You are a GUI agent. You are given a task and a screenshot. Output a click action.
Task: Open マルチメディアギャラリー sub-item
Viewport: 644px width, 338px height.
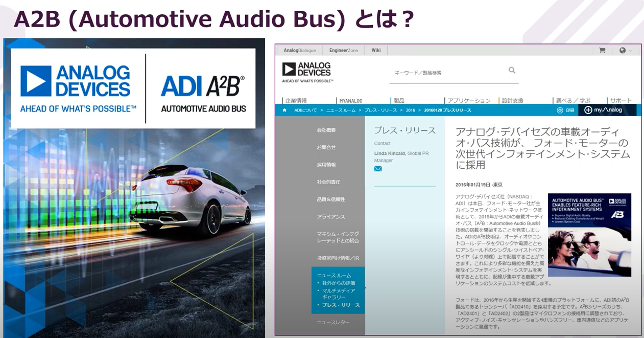pyautogui.click(x=339, y=294)
